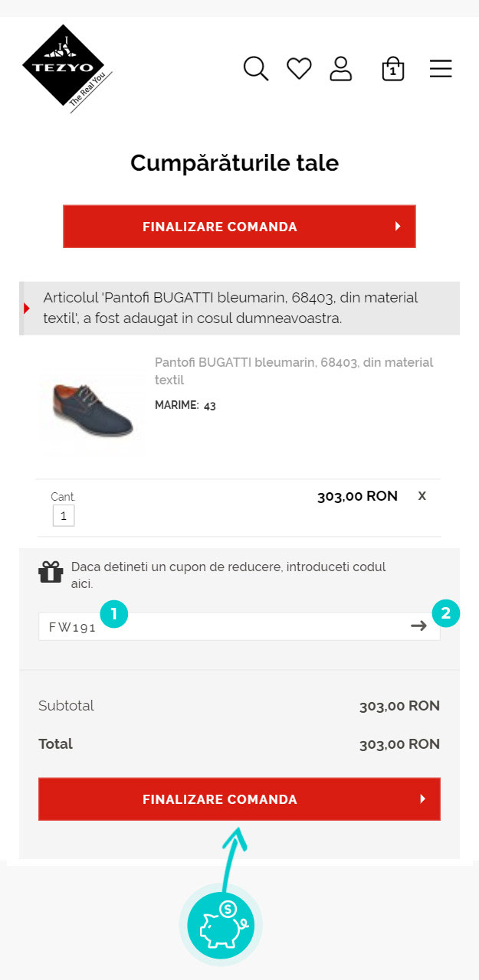Click the coupon code input field

230,627
